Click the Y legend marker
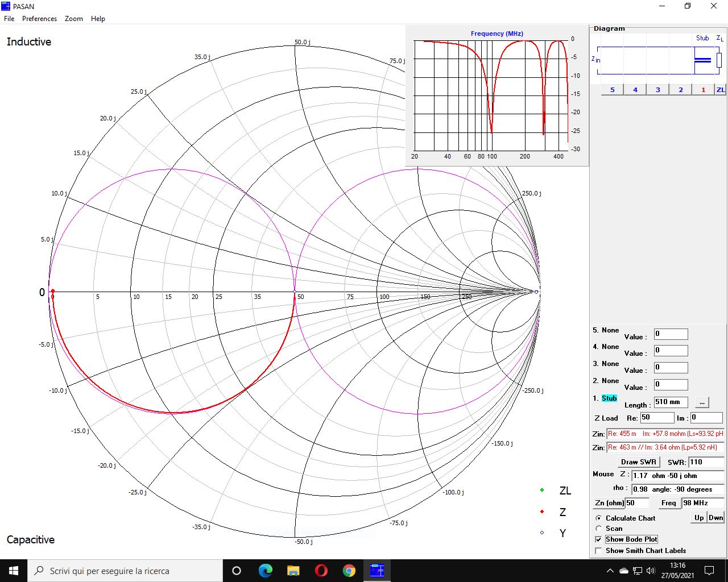 pyautogui.click(x=542, y=533)
